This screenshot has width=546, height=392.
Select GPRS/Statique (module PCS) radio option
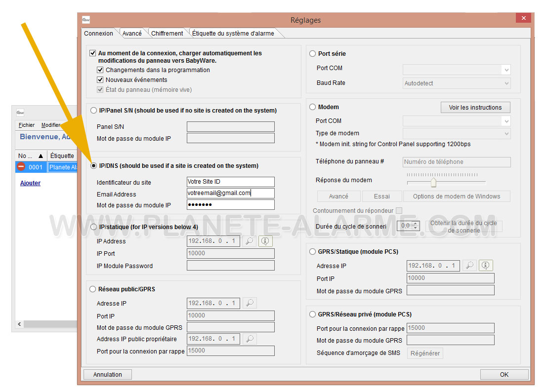[x=312, y=251]
